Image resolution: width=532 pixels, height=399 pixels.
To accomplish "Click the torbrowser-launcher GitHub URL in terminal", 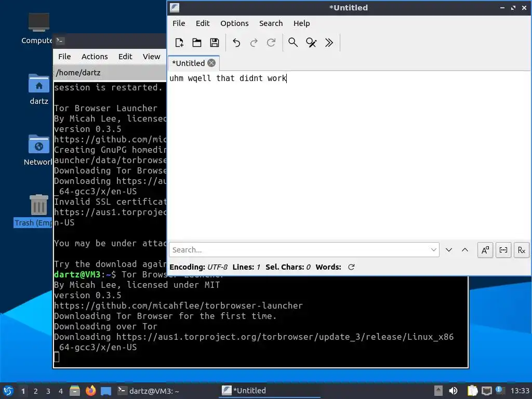I will (178, 305).
